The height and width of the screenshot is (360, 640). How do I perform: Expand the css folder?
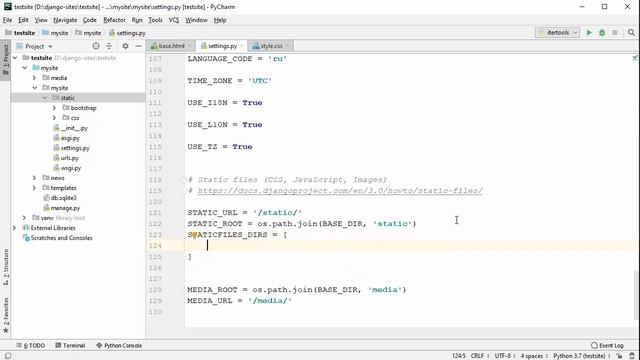tap(54, 118)
